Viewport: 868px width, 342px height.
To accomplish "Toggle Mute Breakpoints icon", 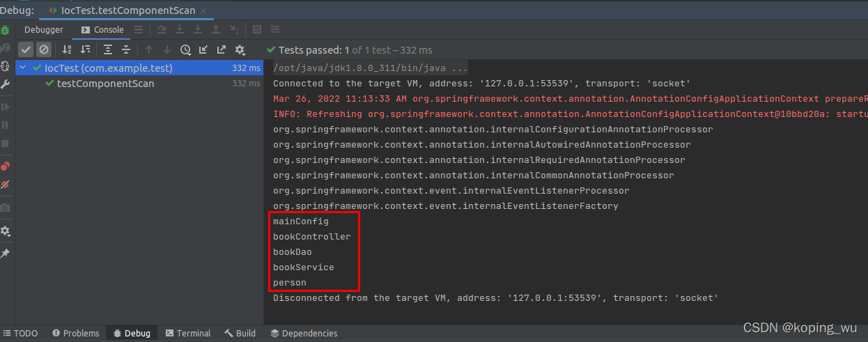I will pos(5,184).
